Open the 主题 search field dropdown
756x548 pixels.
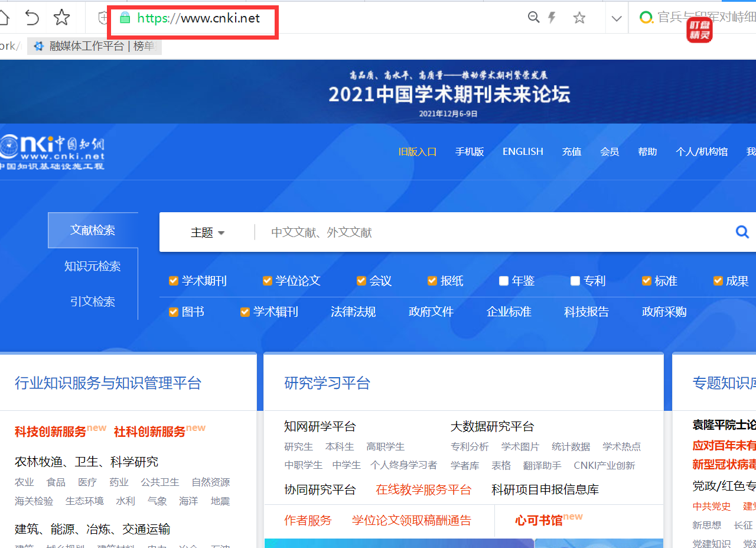(207, 232)
